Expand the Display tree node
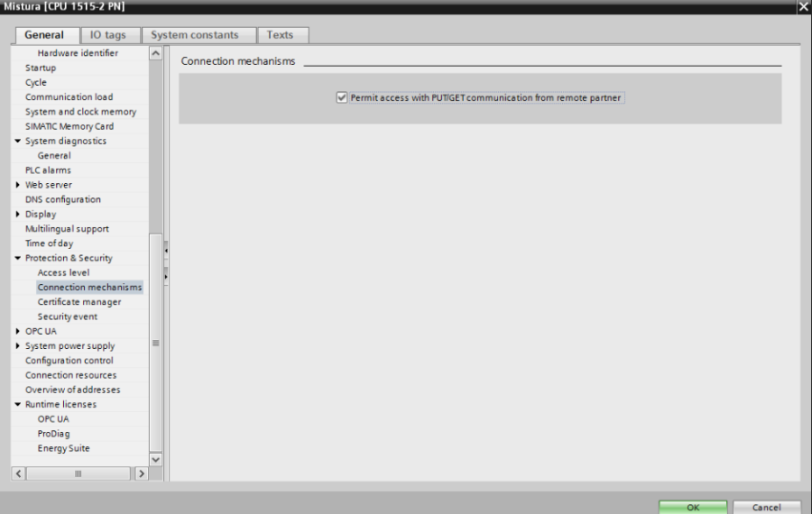 18,215
